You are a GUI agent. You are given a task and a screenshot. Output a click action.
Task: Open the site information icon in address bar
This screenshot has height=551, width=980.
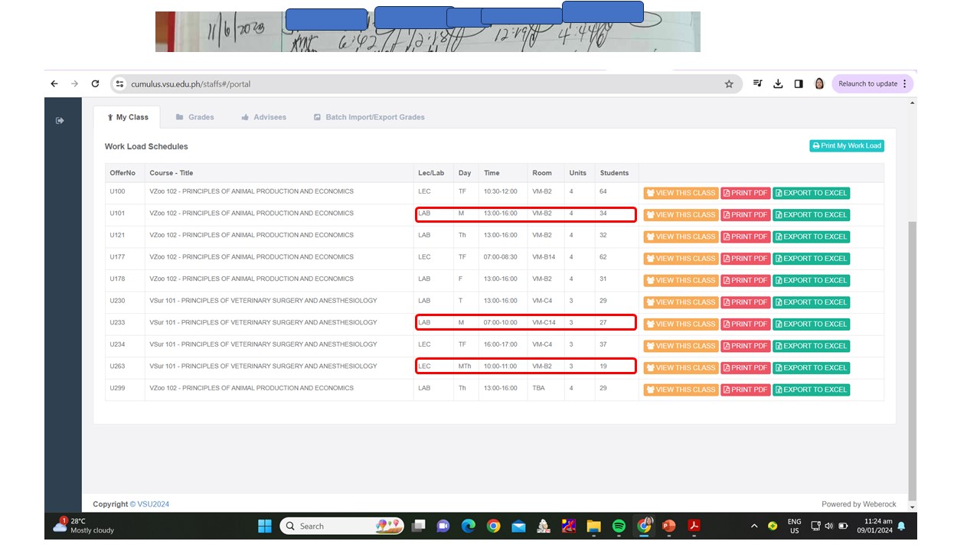tap(119, 84)
